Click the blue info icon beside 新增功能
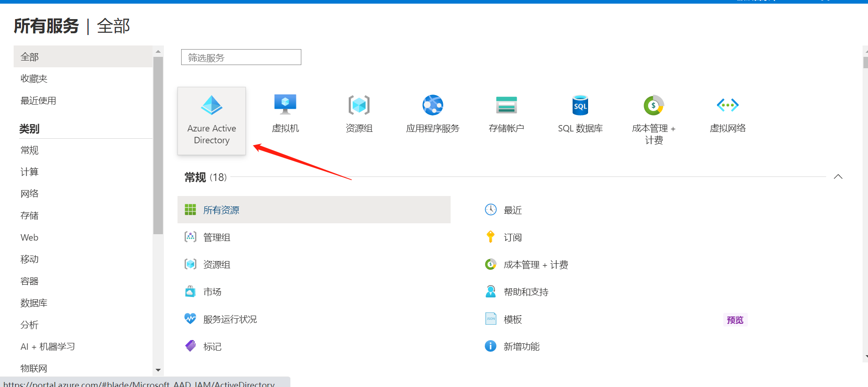This screenshot has height=387, width=868. [491, 346]
